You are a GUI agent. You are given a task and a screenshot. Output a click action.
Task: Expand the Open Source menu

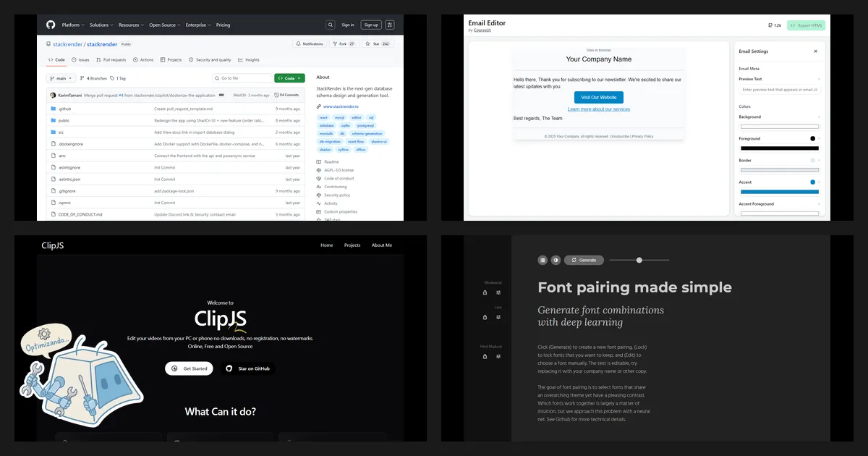pos(165,25)
